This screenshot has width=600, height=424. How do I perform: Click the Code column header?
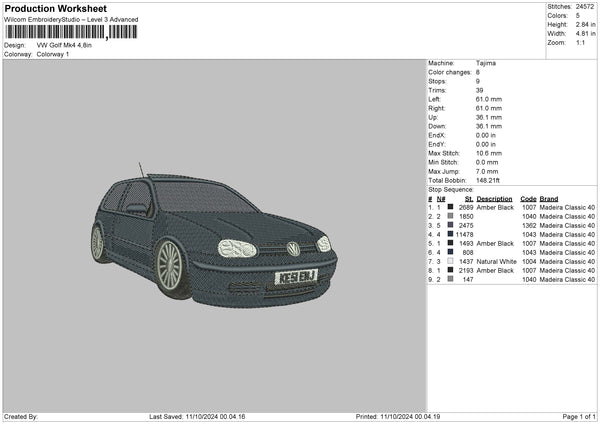point(528,198)
